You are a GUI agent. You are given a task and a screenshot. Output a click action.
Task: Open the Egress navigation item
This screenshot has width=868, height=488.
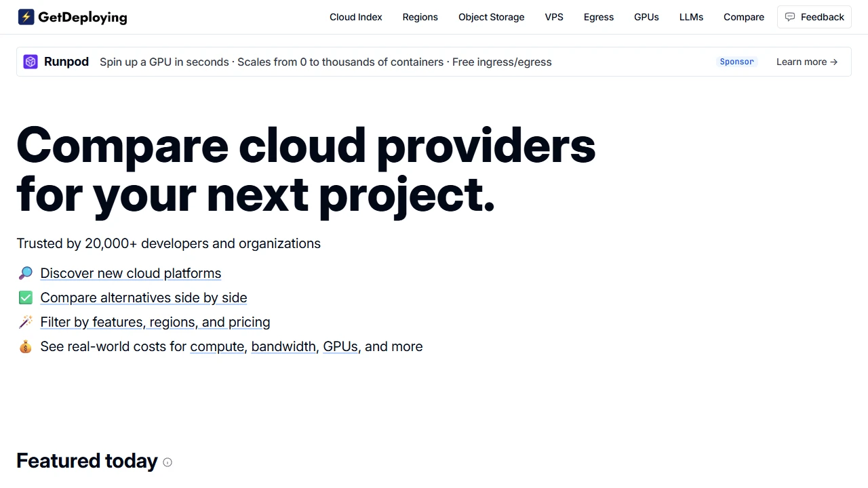598,17
